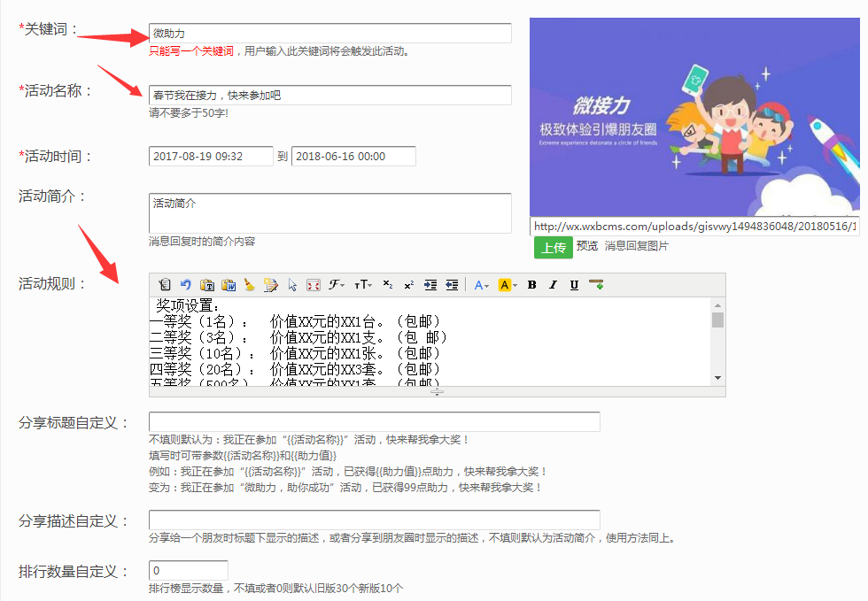Click inside the prize rules text area

pos(430,342)
